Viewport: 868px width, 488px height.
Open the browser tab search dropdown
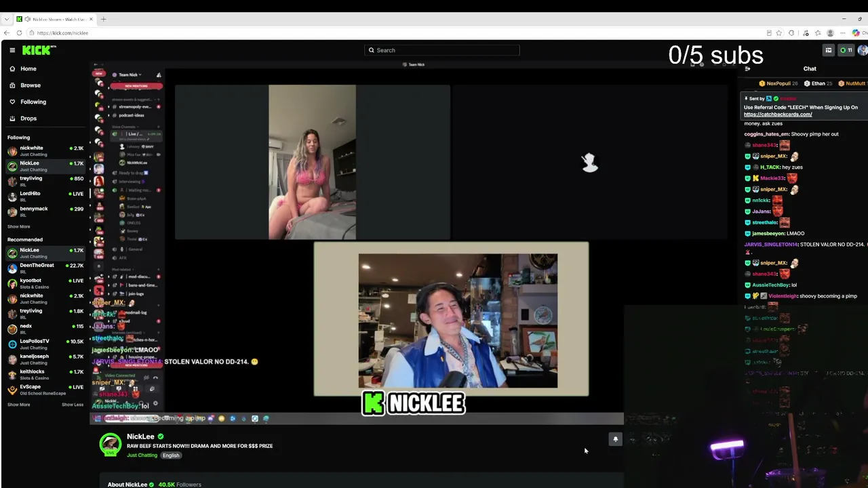pos(7,19)
